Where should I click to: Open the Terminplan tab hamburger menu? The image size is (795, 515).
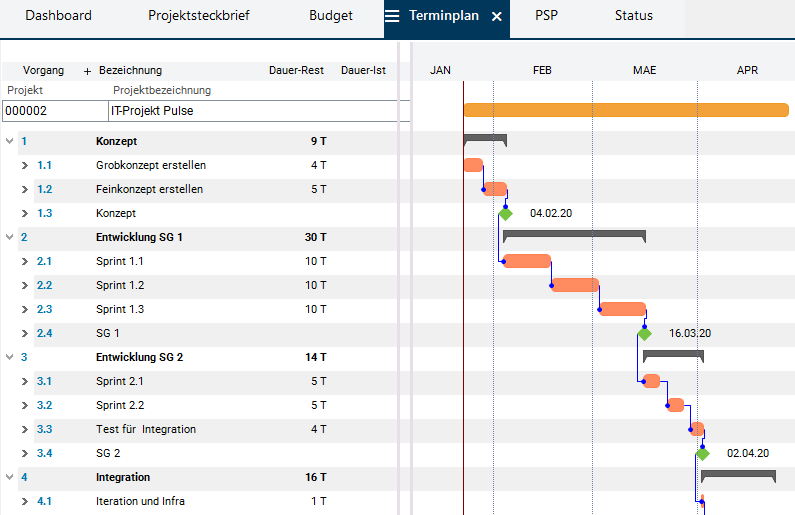coord(393,16)
